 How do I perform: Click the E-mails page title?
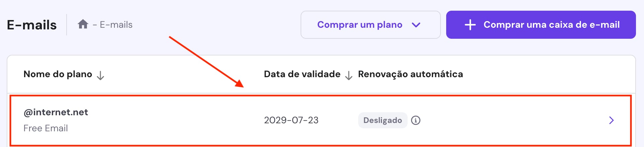tap(32, 25)
